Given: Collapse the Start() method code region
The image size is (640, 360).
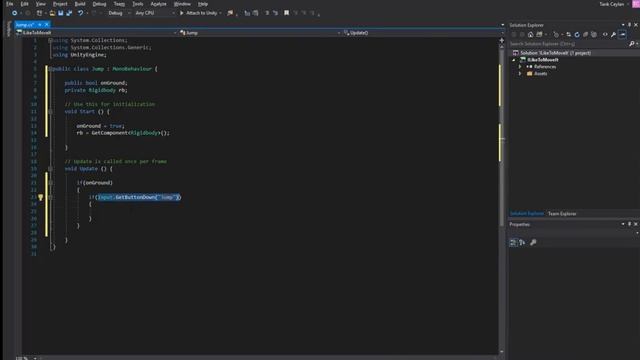Looking at the screenshot, I should [x=50, y=111].
